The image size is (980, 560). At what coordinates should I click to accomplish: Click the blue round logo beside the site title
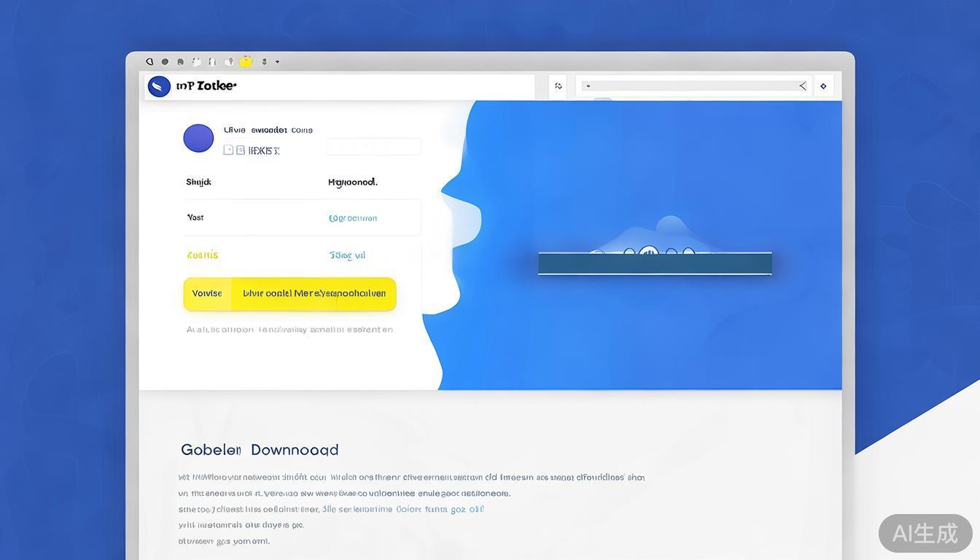[x=159, y=87]
